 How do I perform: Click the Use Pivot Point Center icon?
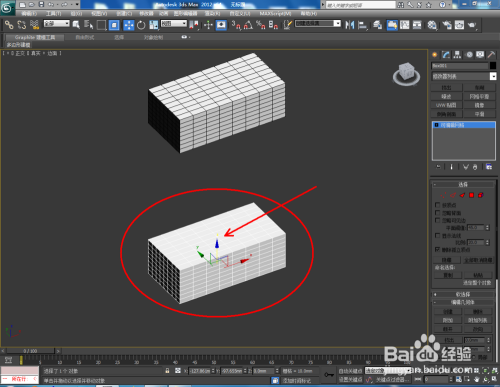click(x=194, y=25)
